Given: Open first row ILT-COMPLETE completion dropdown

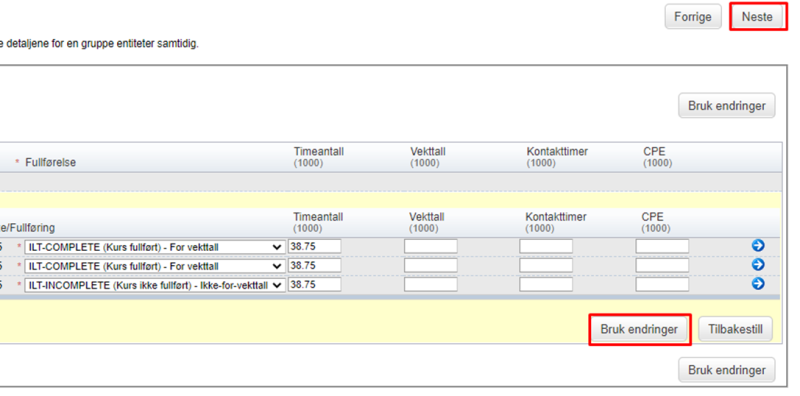Looking at the screenshot, I should (x=155, y=247).
